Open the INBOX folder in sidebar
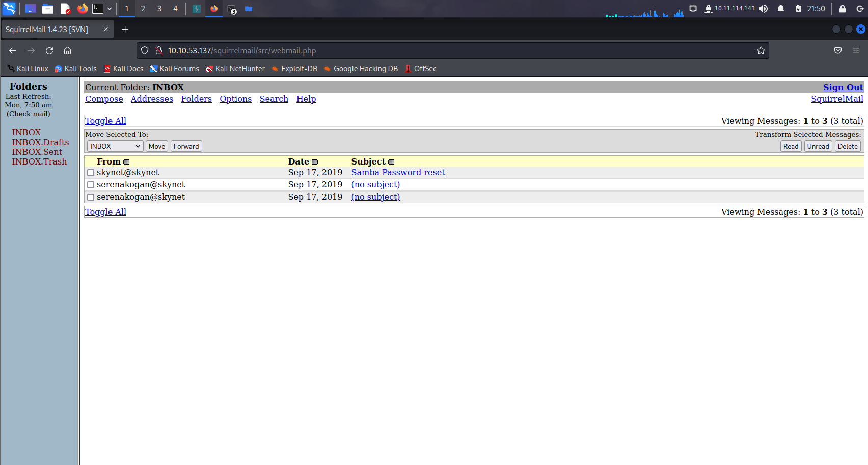 point(26,132)
